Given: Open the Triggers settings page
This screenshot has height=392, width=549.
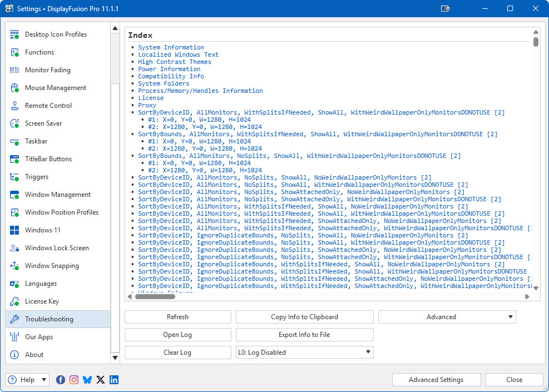Looking at the screenshot, I should (37, 177).
